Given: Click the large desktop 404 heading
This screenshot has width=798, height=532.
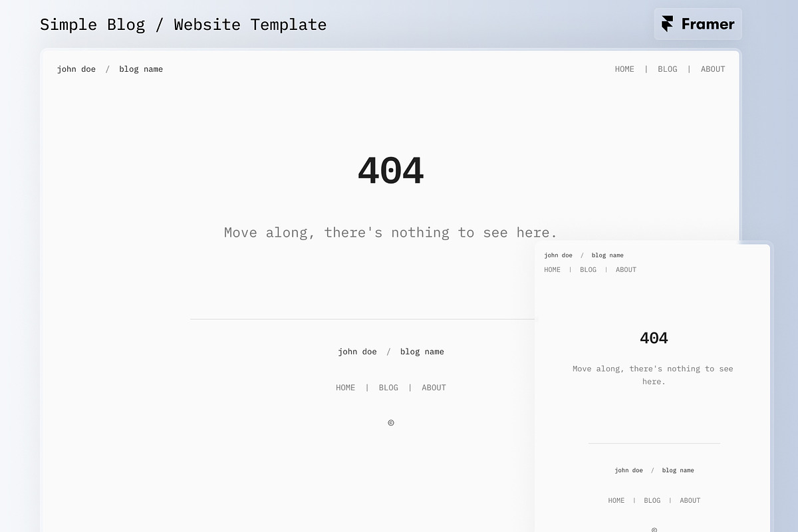Looking at the screenshot, I should click(391, 171).
